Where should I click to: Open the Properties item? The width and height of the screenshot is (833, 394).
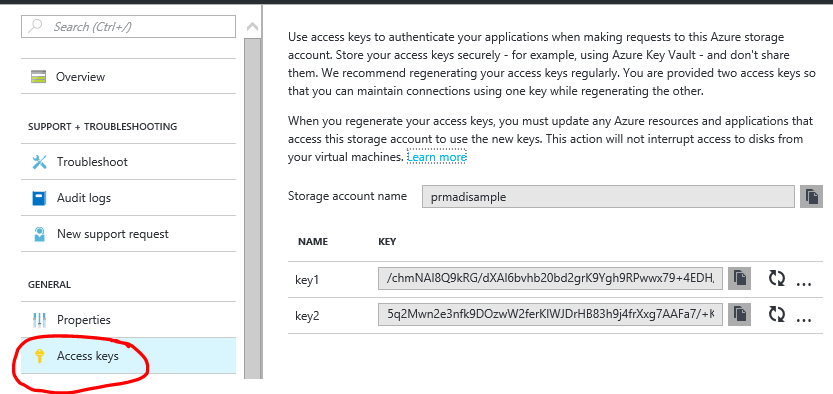click(129, 320)
